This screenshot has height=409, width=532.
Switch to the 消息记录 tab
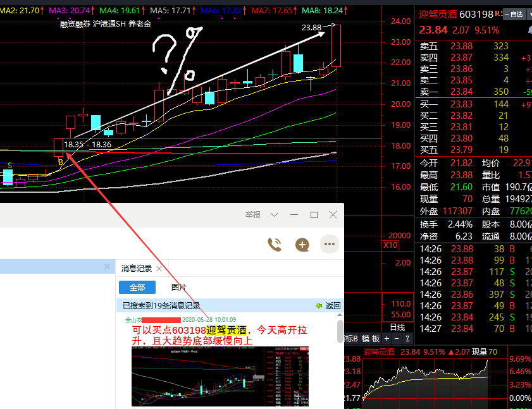(137, 269)
